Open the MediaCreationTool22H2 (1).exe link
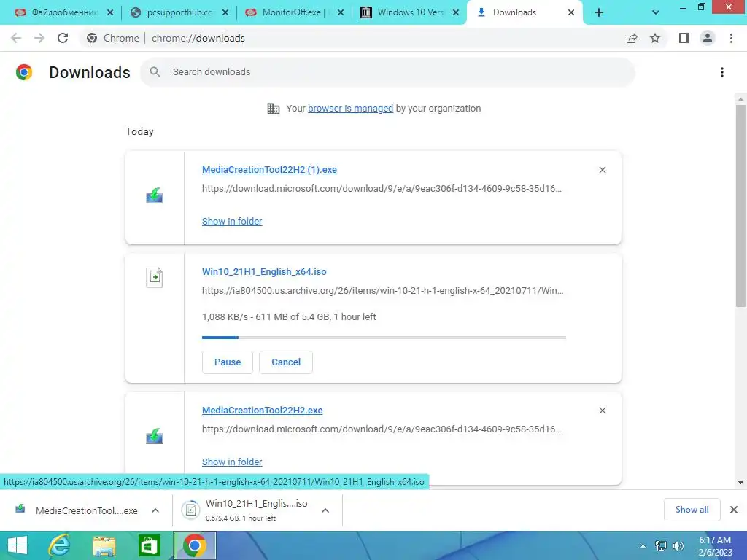 pyautogui.click(x=269, y=169)
